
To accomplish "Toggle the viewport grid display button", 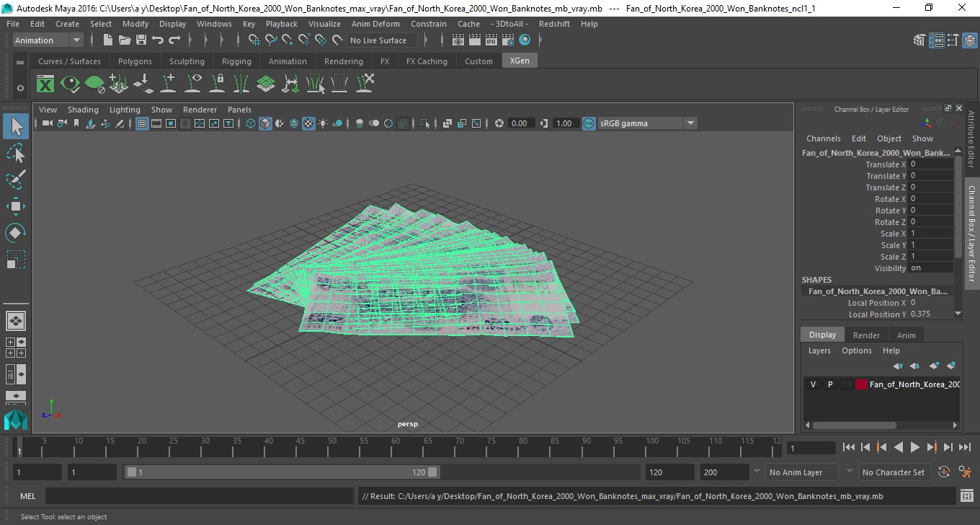I will pyautogui.click(x=142, y=123).
